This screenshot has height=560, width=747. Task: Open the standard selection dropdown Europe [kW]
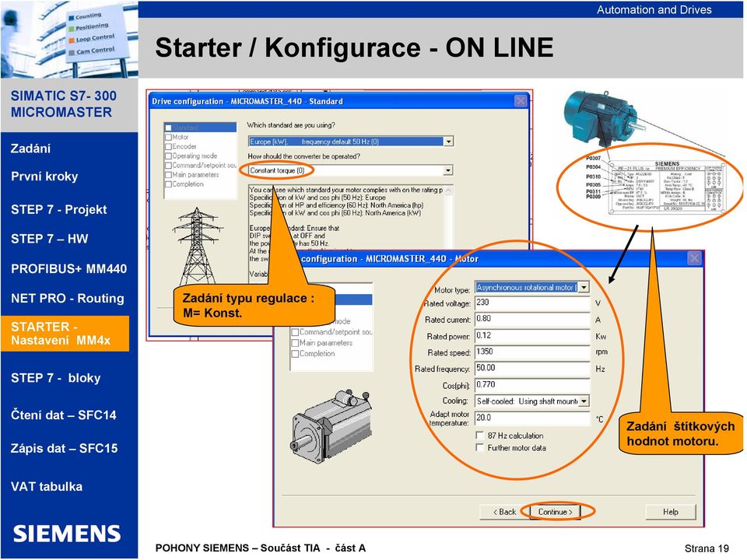pos(448,142)
